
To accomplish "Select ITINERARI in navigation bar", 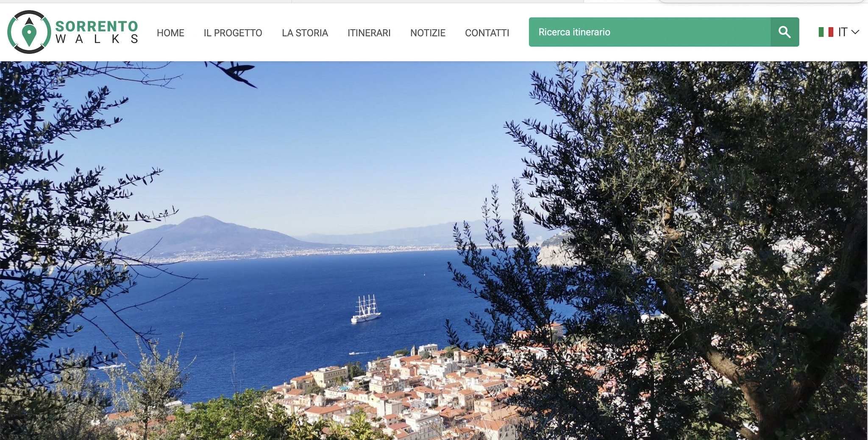I will click(369, 33).
